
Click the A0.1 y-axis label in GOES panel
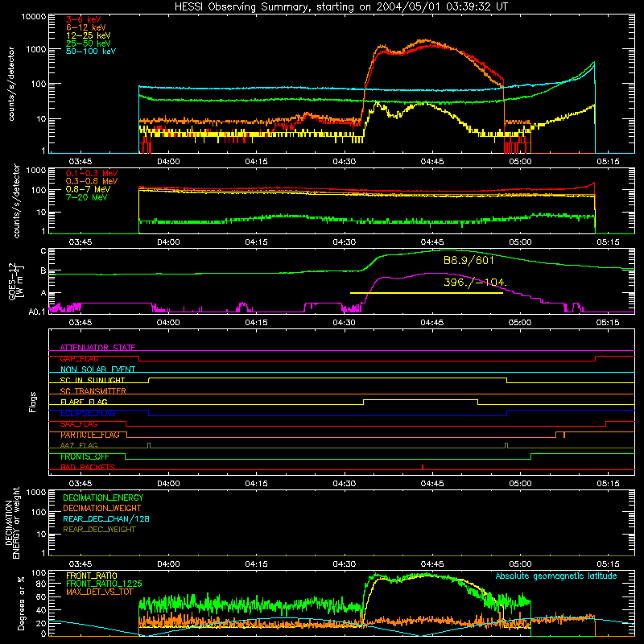tap(37, 312)
